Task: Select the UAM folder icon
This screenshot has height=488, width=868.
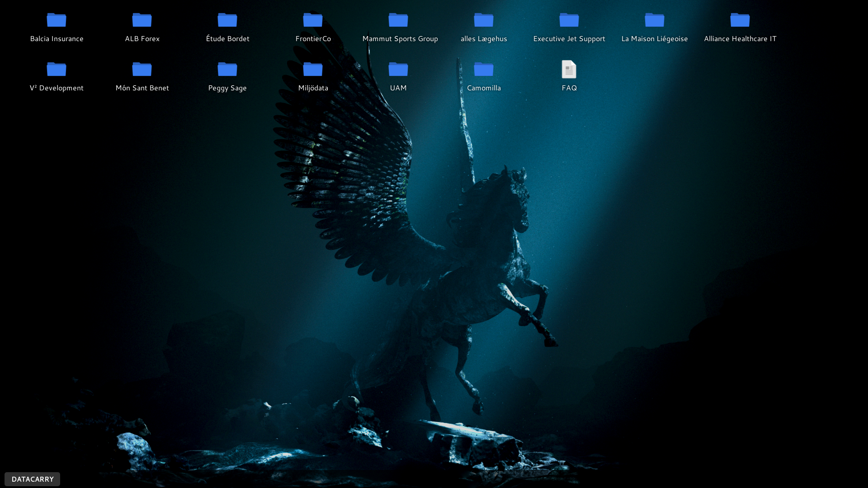Action: point(398,70)
